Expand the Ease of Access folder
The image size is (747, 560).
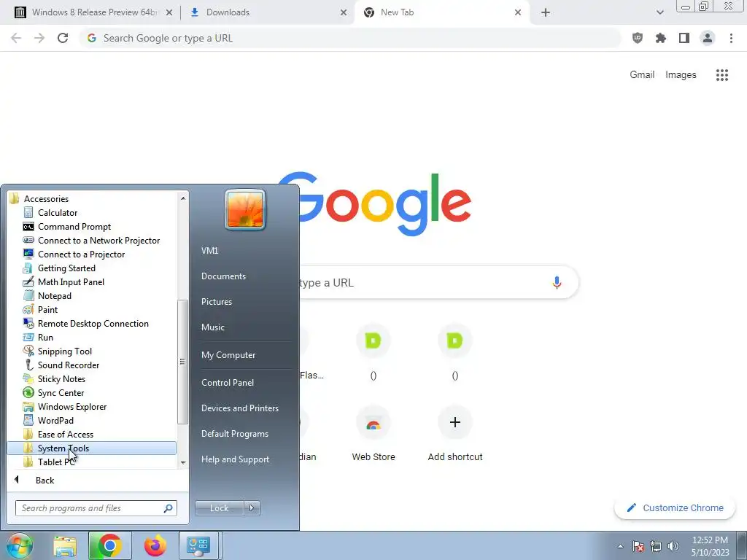(65, 434)
